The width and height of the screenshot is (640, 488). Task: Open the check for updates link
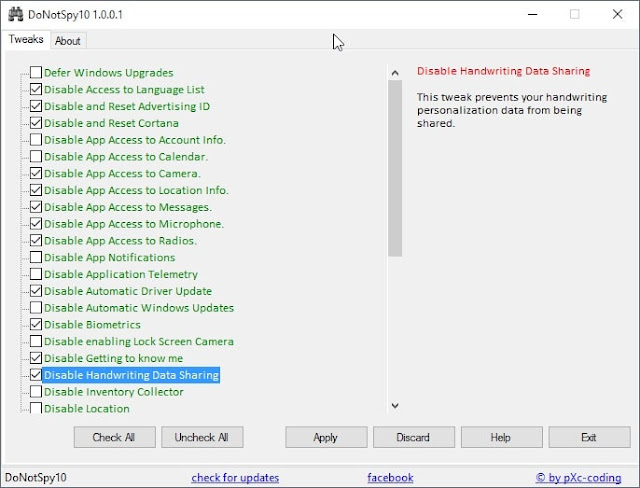[235, 477]
